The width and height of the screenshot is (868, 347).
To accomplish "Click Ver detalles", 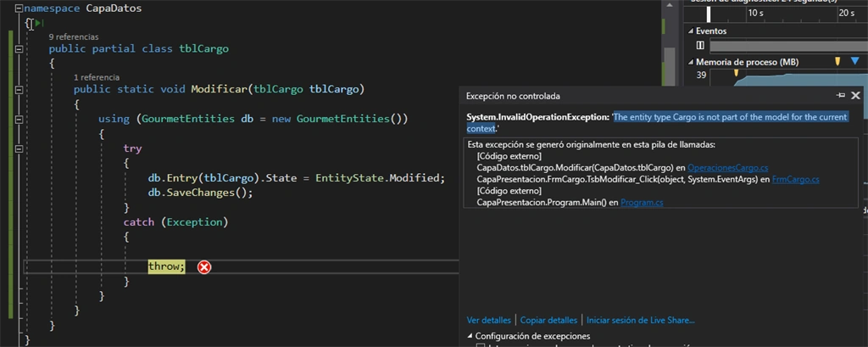I will [489, 320].
